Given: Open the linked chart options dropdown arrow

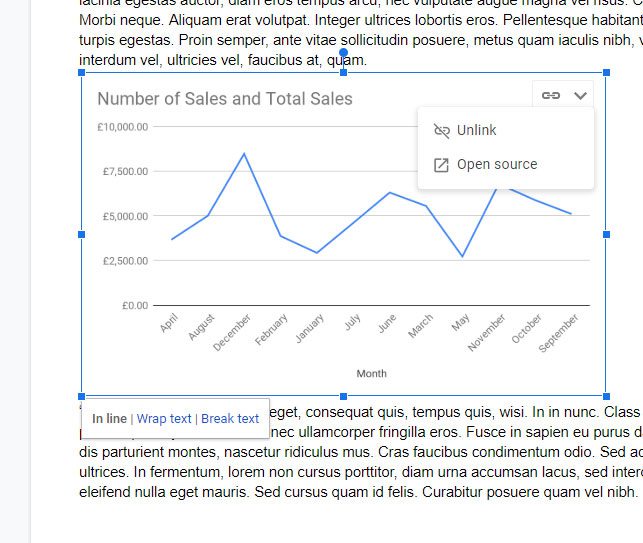Looking at the screenshot, I should [580, 96].
